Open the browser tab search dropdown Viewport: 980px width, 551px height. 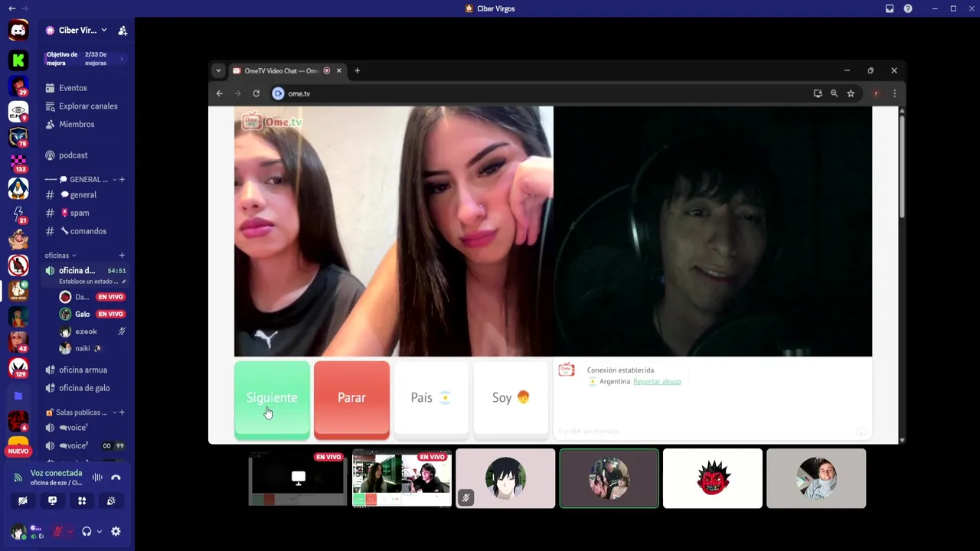(218, 70)
